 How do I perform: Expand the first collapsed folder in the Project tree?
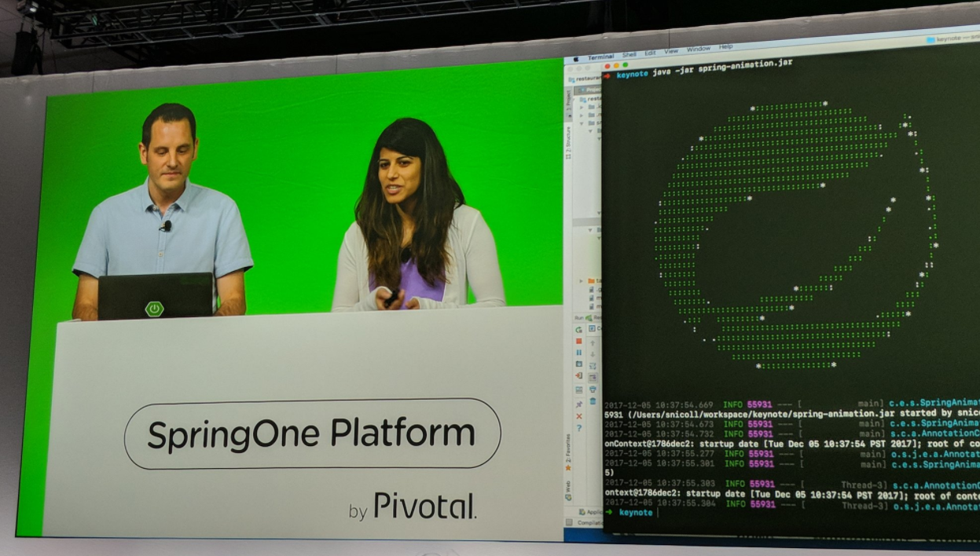tap(582, 108)
